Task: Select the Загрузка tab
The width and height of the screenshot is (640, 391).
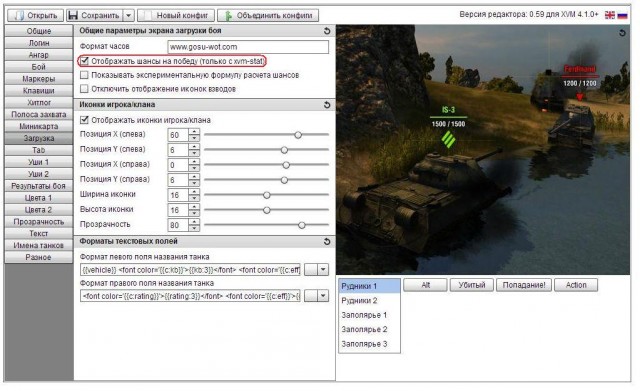Action: (x=39, y=138)
